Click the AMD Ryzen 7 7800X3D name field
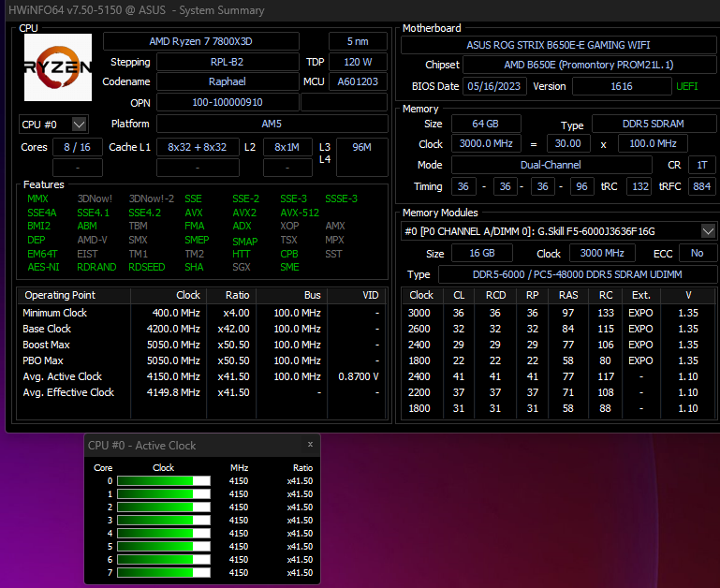 (201, 41)
